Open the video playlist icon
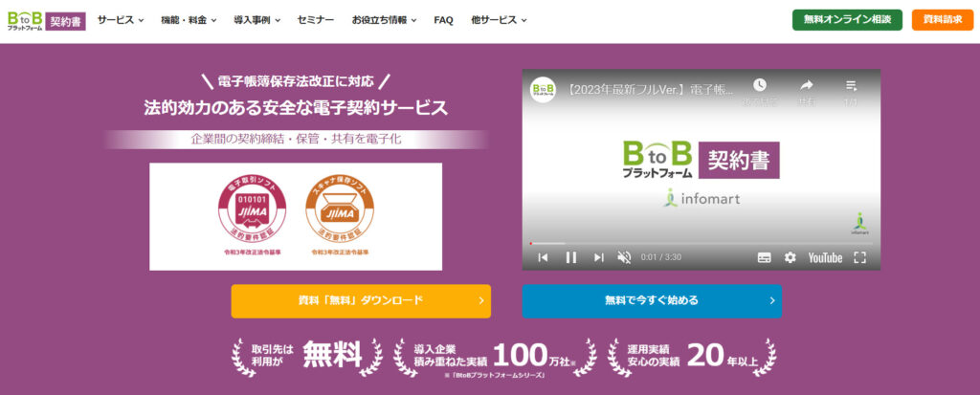 click(x=851, y=85)
